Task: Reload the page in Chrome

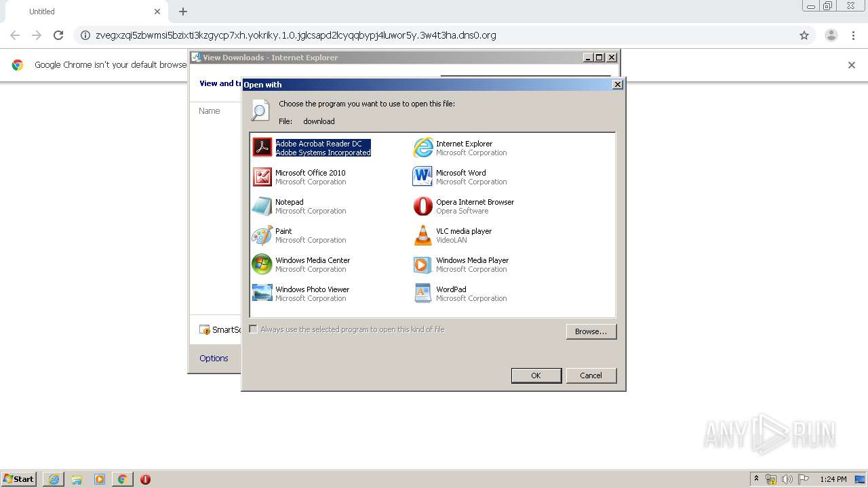Action: coord(58,35)
